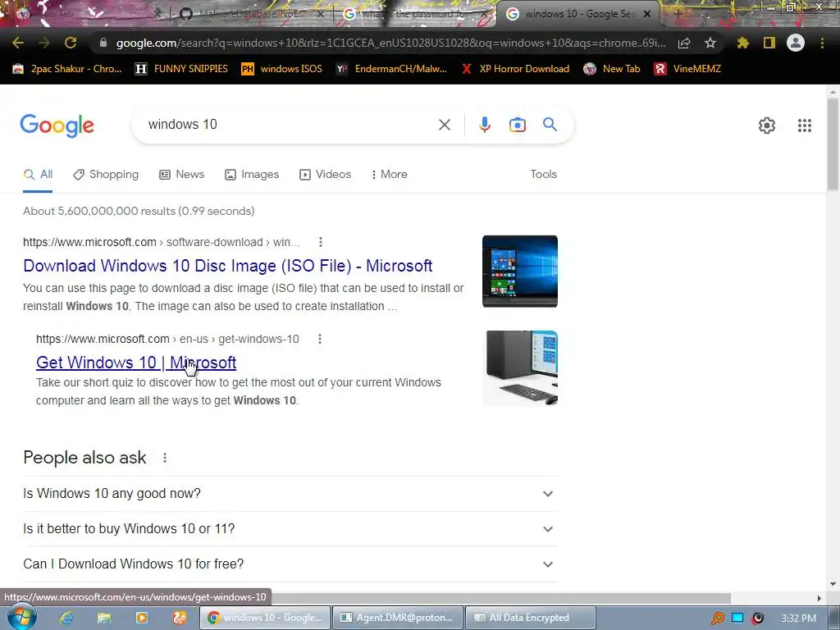
Task: Open the '2pac Shakur' bookmark
Action: [x=67, y=69]
